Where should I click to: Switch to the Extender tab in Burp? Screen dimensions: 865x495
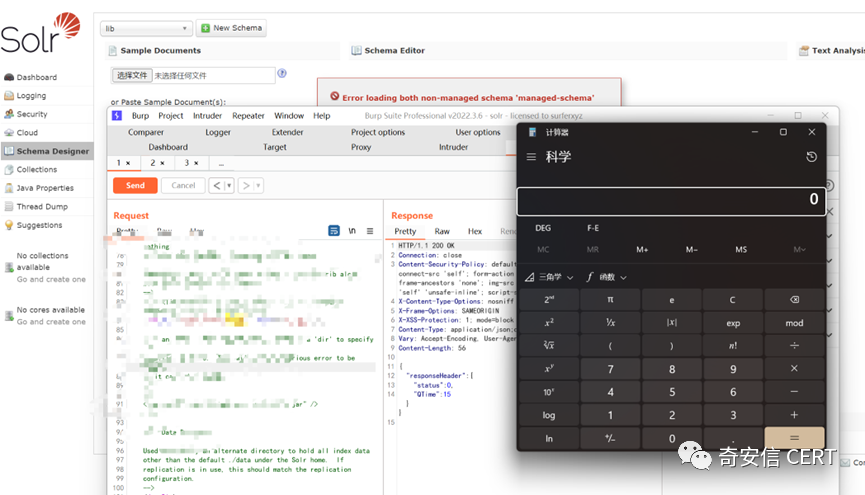(287, 132)
